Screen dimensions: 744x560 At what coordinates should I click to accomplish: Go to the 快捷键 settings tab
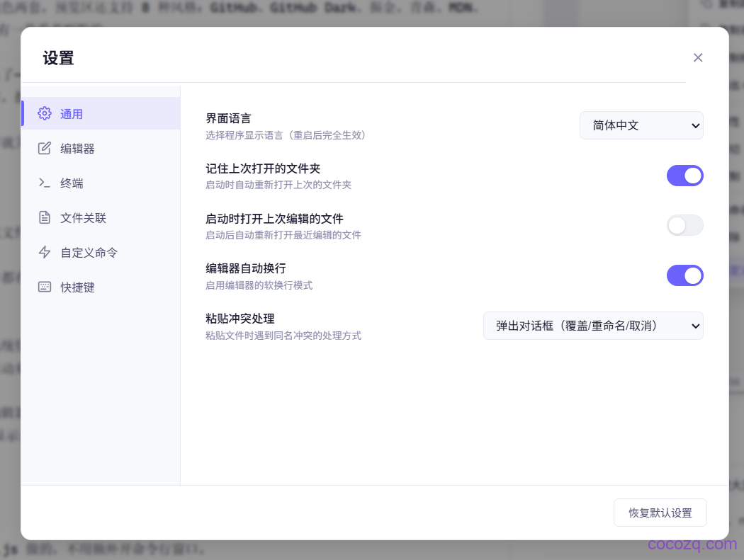coord(101,287)
